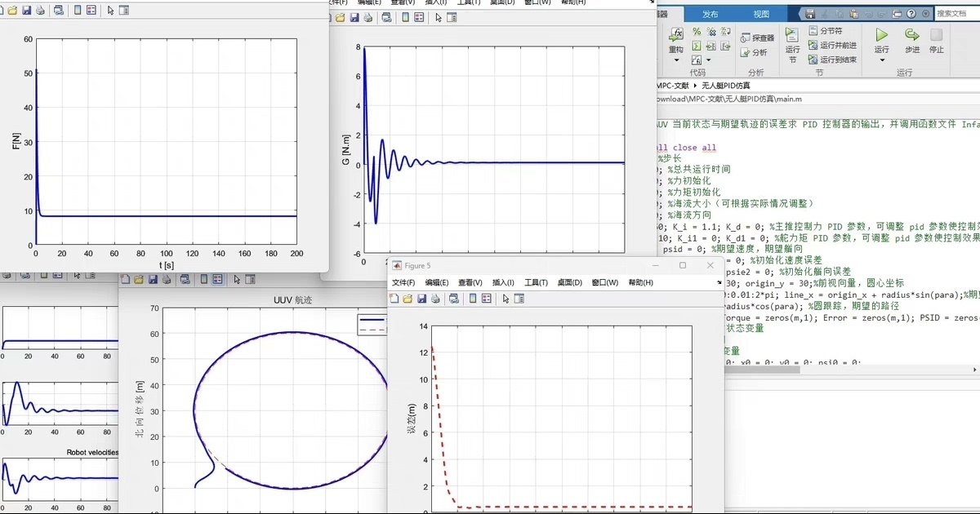Open MATLAB Help question mark icon
980x514 pixels.
click(x=911, y=13)
